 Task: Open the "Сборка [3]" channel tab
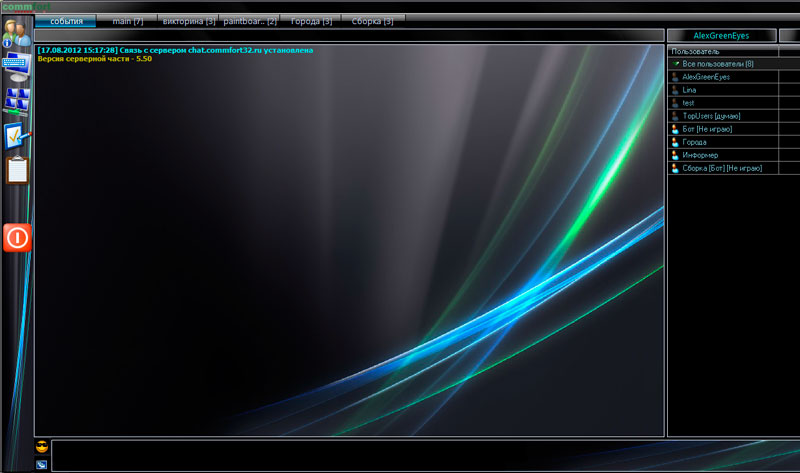(x=372, y=21)
